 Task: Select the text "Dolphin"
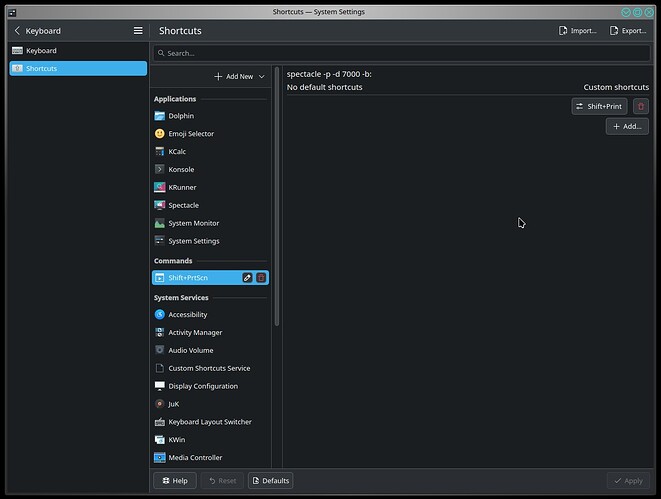coord(181,116)
